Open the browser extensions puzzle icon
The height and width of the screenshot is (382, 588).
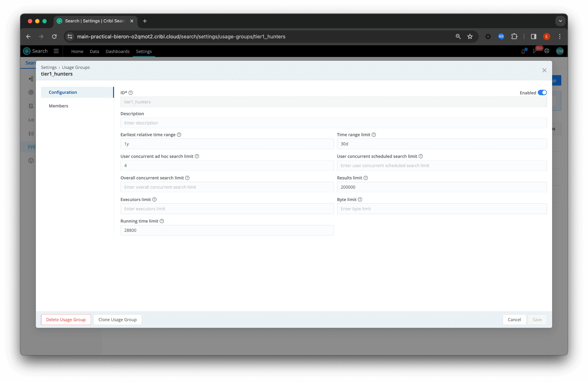(514, 36)
